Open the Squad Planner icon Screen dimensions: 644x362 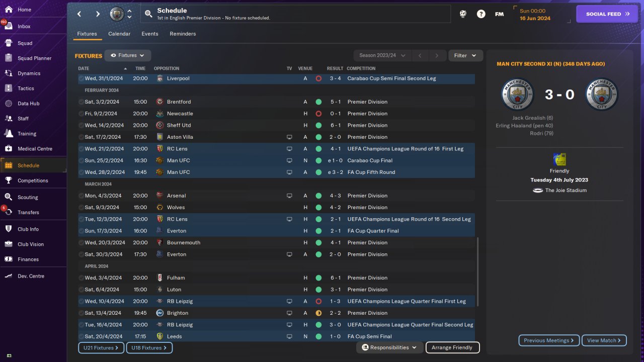point(9,58)
